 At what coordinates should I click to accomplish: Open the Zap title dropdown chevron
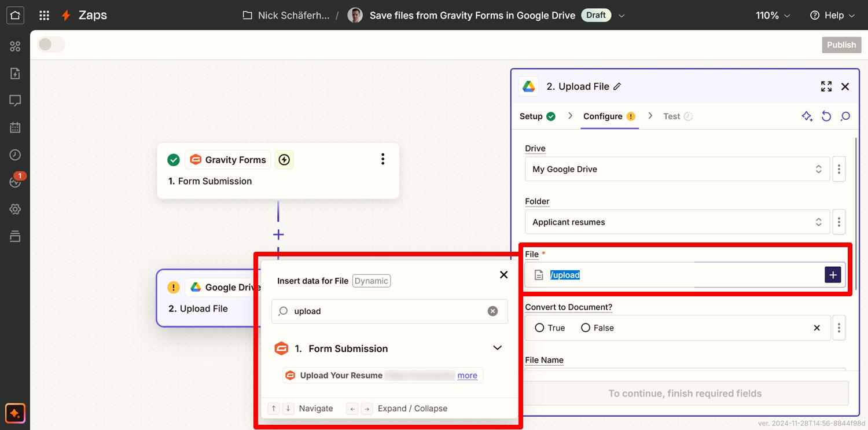tap(621, 16)
